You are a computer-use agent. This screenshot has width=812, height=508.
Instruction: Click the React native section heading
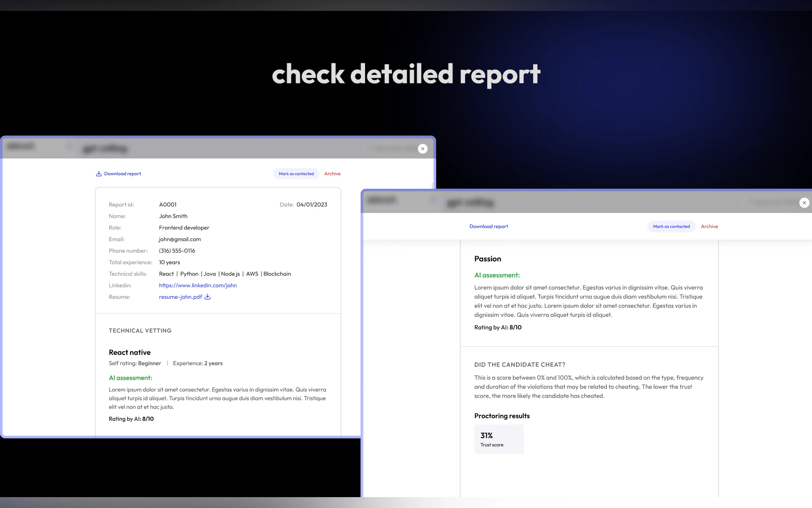[129, 353]
